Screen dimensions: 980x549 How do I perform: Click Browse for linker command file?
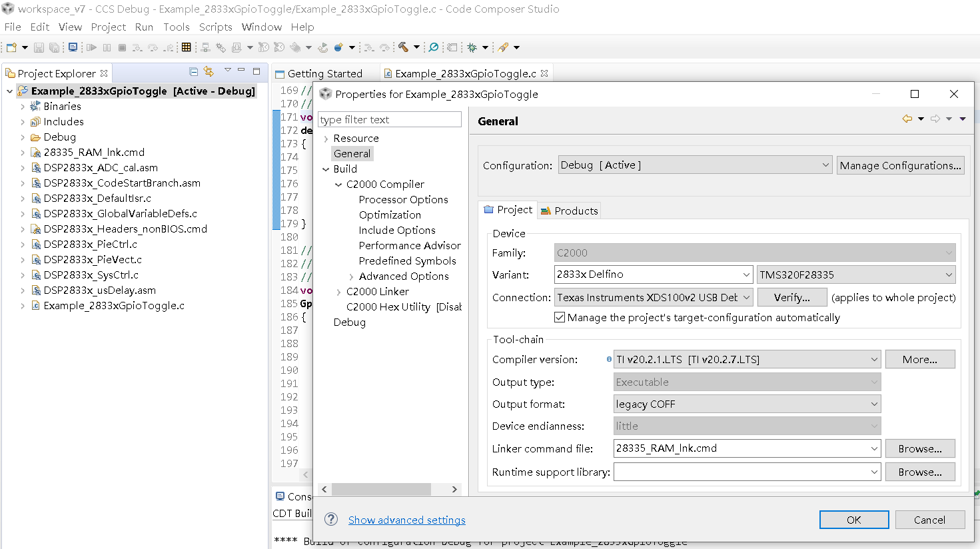920,448
